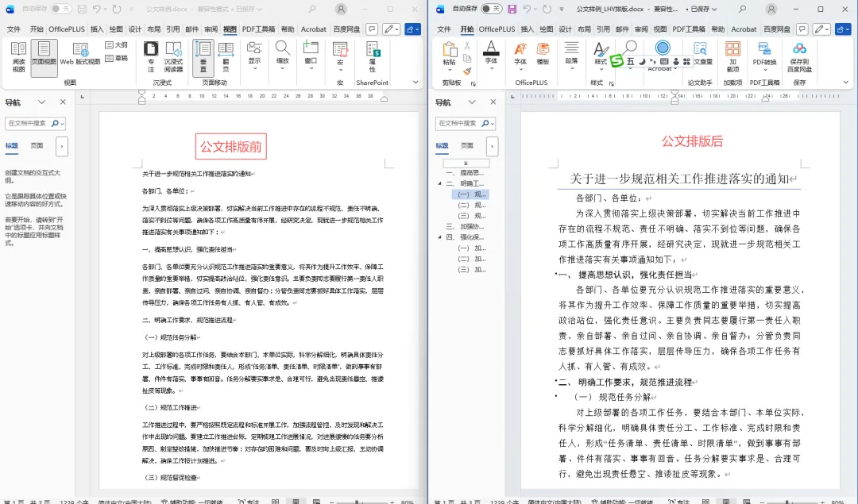The image size is (858, 504).
Task: Click blue Share button in right window
Action: coord(843,29)
